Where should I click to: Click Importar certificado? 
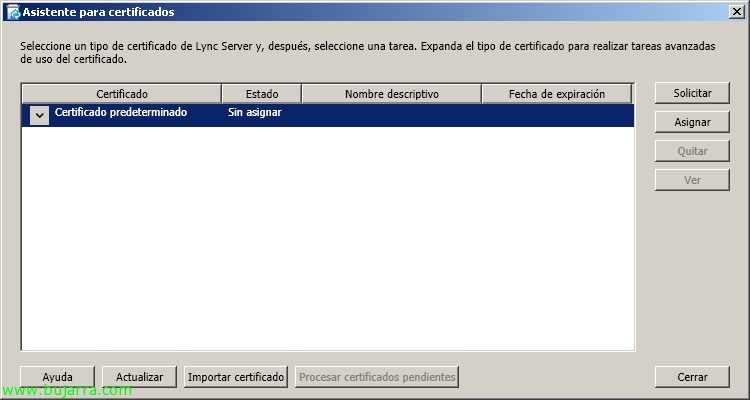pos(236,377)
